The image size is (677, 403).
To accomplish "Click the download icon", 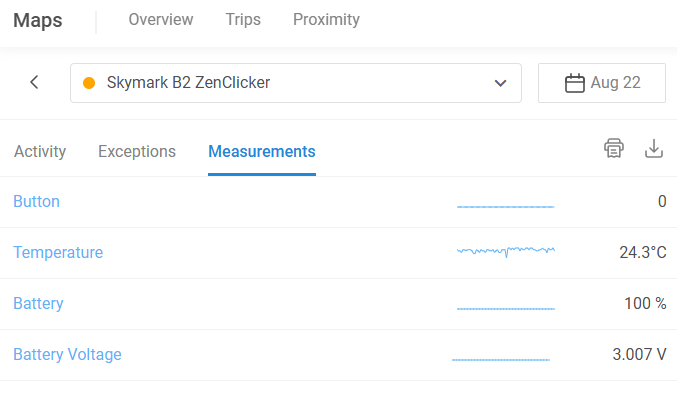I will coord(654,148).
